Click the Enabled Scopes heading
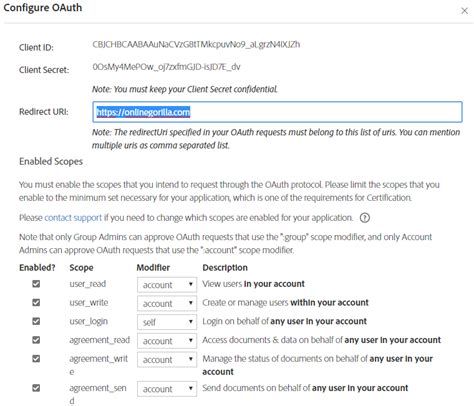This screenshot has height=406, width=474. 51,161
